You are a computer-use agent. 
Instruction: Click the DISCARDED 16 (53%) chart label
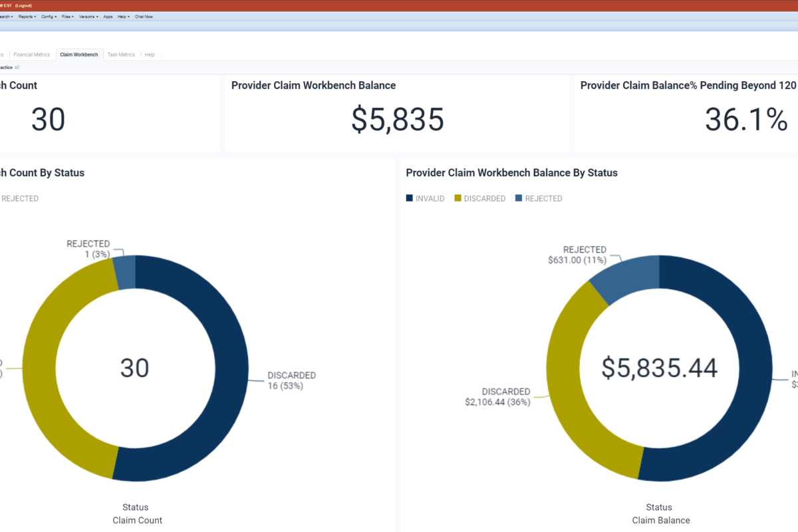tap(291, 380)
